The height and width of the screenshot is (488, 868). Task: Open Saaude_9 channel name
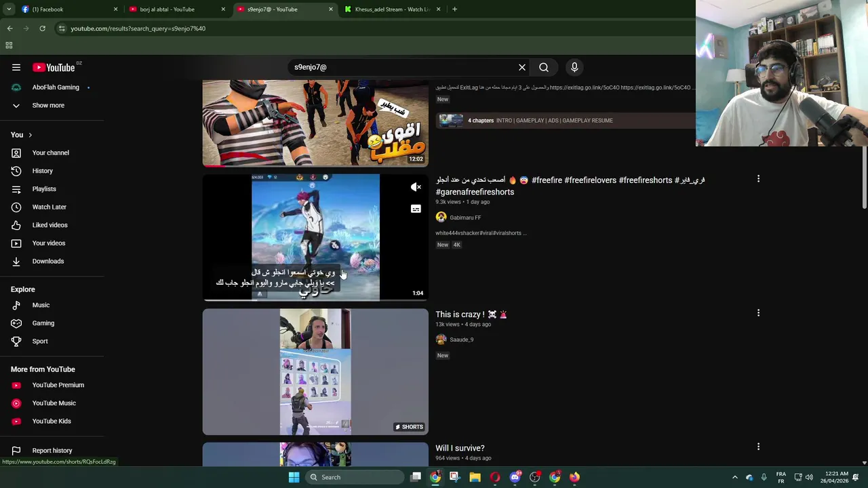[x=461, y=340]
